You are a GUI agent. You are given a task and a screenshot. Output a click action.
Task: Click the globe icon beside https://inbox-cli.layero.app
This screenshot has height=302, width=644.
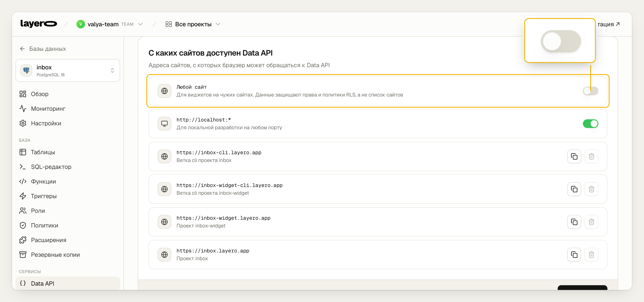pyautogui.click(x=164, y=156)
